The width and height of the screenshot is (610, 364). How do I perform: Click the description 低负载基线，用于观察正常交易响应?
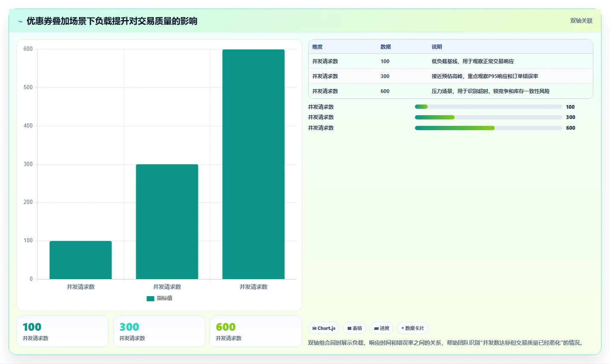click(x=473, y=61)
